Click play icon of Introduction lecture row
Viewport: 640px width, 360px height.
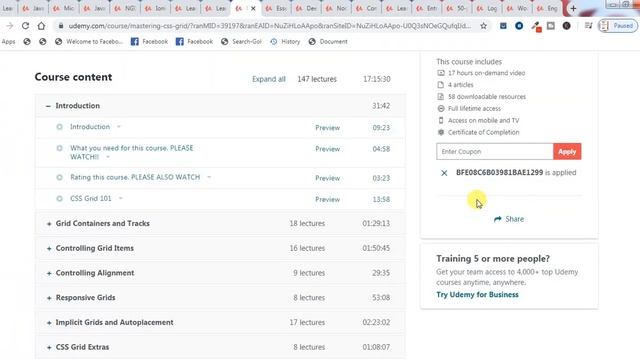click(x=60, y=127)
